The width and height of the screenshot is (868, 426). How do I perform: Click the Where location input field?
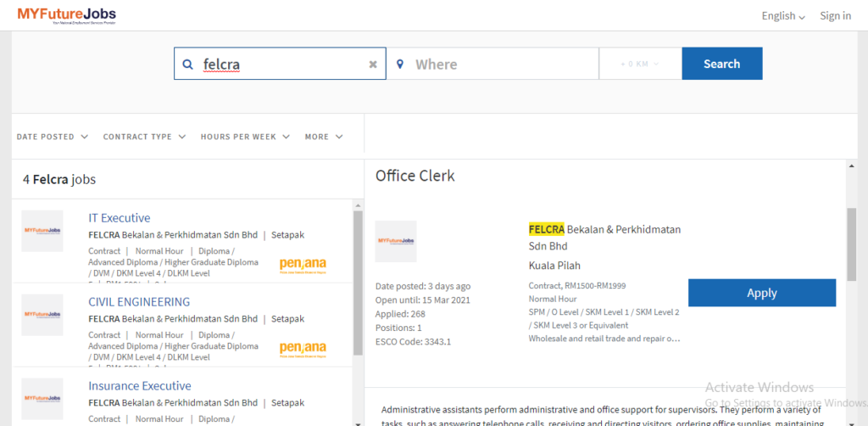pos(492,64)
